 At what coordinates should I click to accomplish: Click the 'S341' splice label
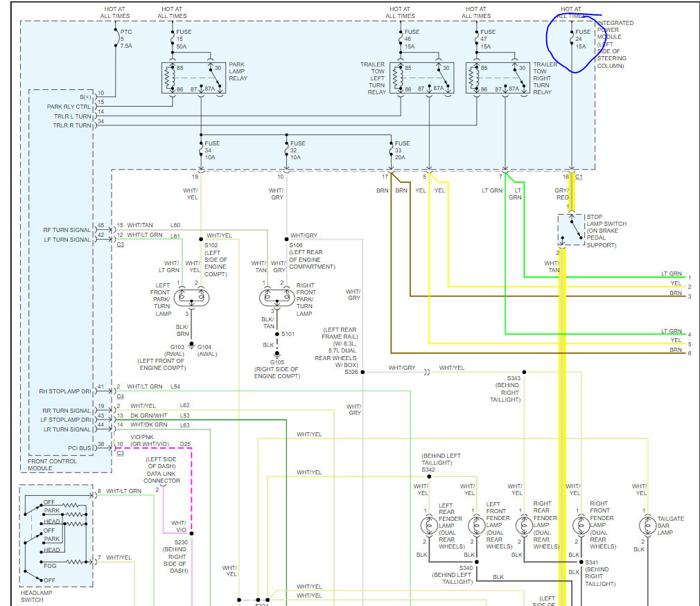[x=592, y=562]
